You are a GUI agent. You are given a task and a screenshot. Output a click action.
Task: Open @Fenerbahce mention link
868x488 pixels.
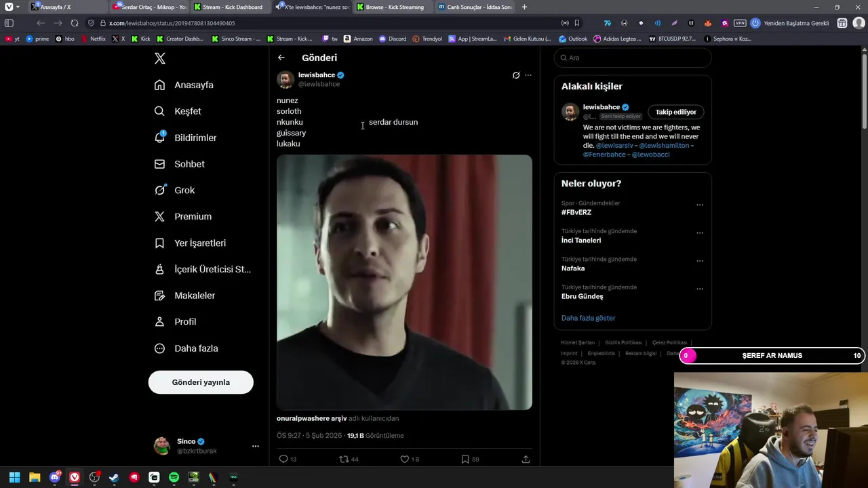604,155
